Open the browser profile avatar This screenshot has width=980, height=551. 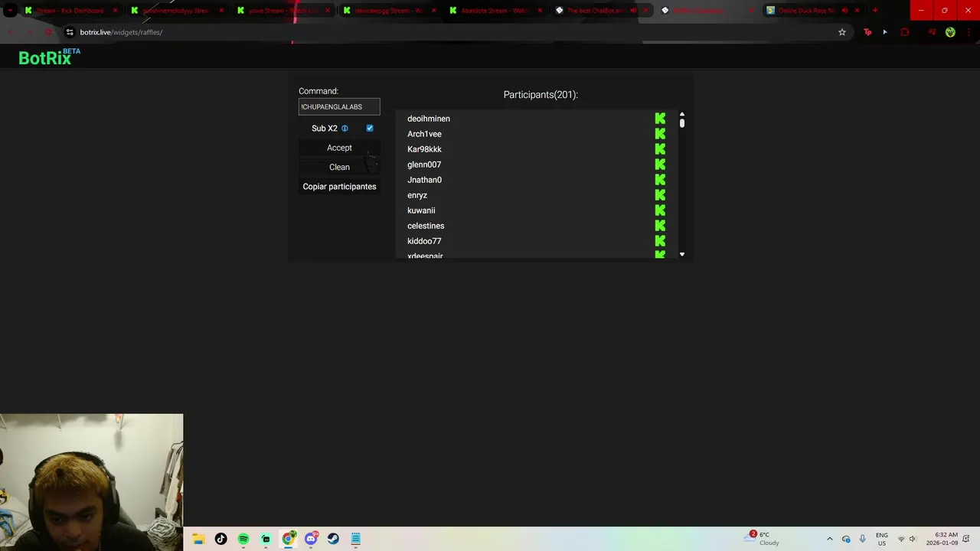point(950,32)
